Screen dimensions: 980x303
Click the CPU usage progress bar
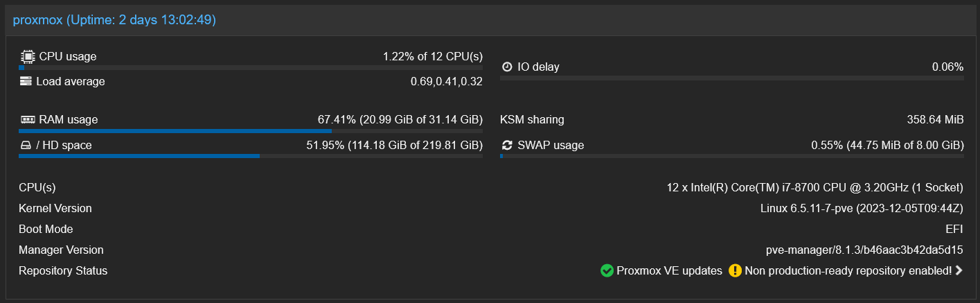(251, 67)
